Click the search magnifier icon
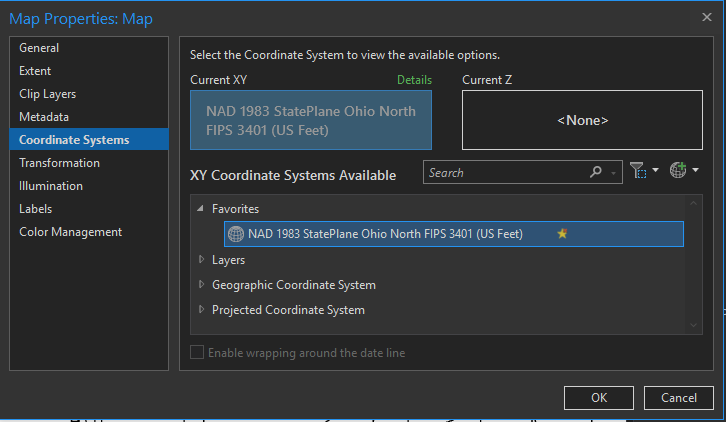Screen dimensions: 726x422 point(597,172)
